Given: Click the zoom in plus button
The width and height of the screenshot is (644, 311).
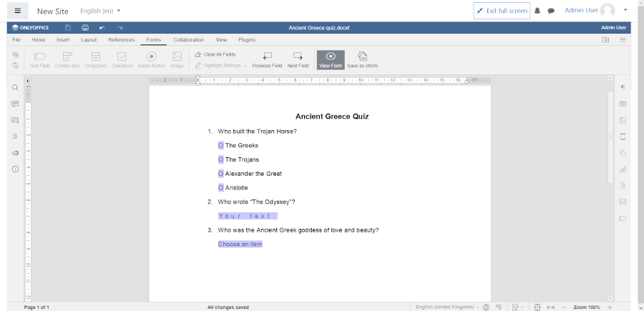Looking at the screenshot, I should pos(610,307).
